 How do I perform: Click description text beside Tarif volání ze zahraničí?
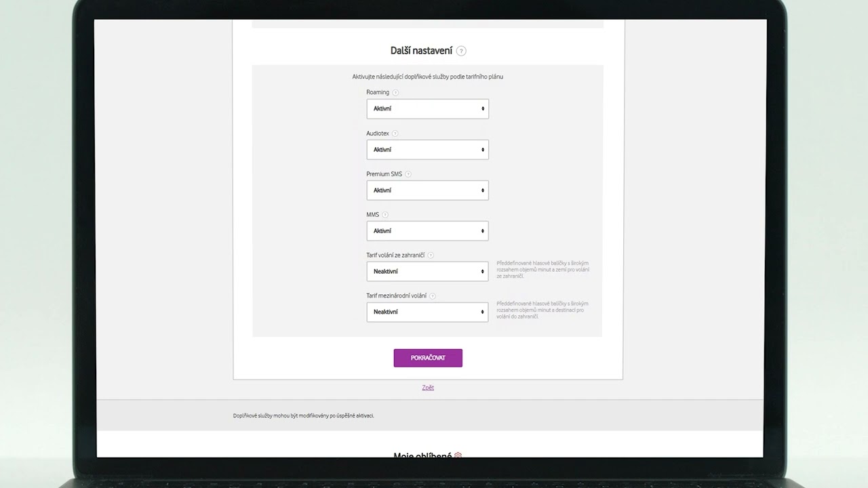[x=542, y=270]
